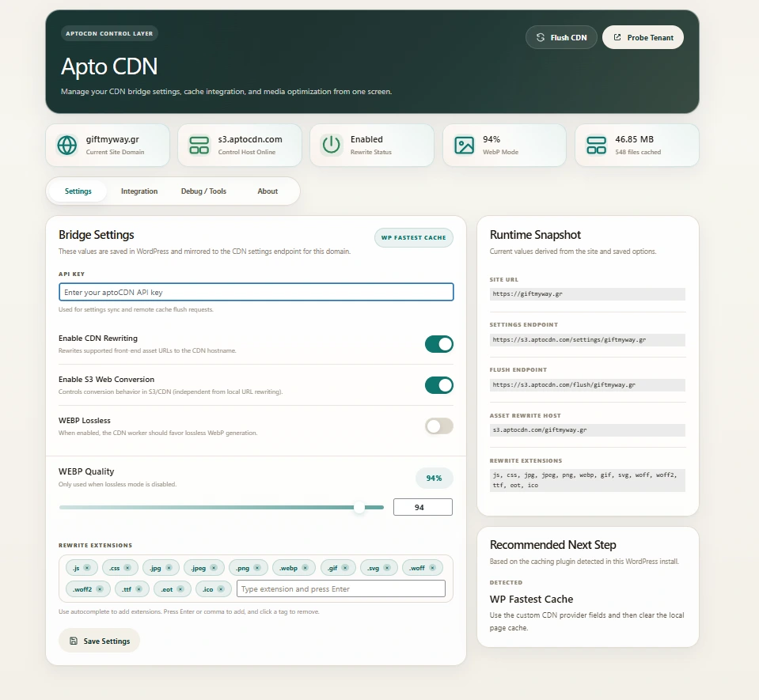Click the power icon on Rewrite Status card
Image resolution: width=759 pixels, height=700 pixels.
click(331, 145)
